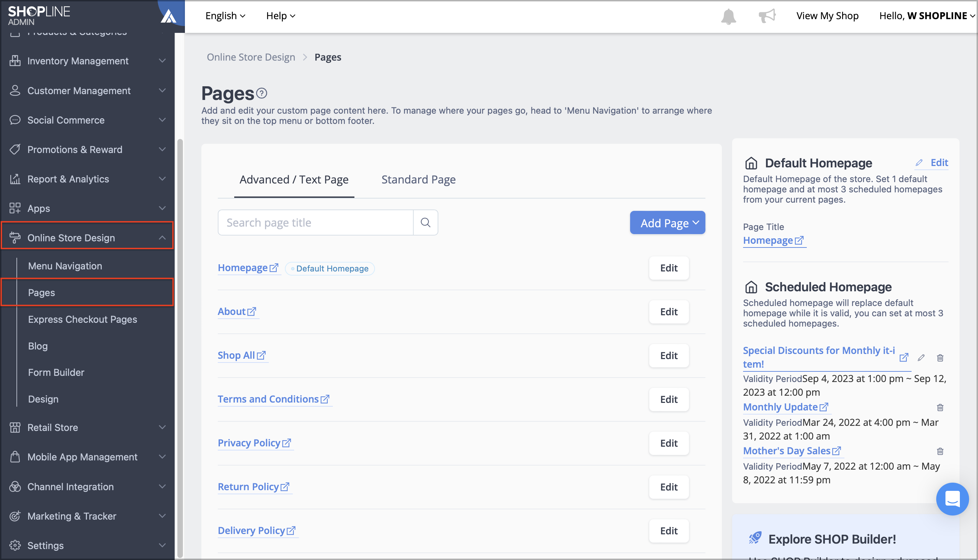
Task: Click Edit button for Terms and Conditions
Action: [x=669, y=399]
